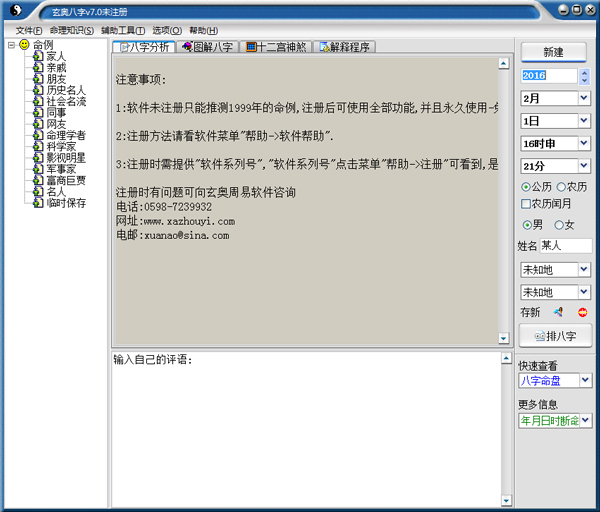Screen dimensions: 600x512
Task: Click the phone number 0598-7239932
Action: pyautogui.click(x=178, y=207)
